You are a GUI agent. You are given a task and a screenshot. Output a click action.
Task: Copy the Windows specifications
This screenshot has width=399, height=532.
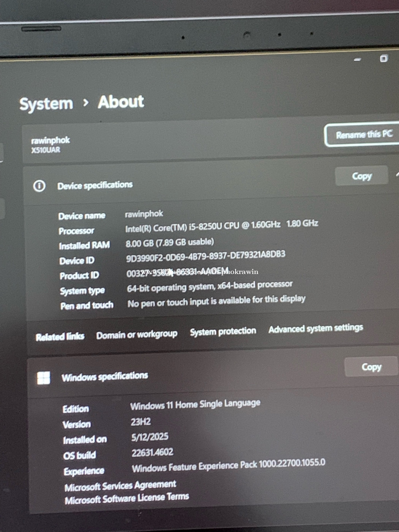(371, 367)
